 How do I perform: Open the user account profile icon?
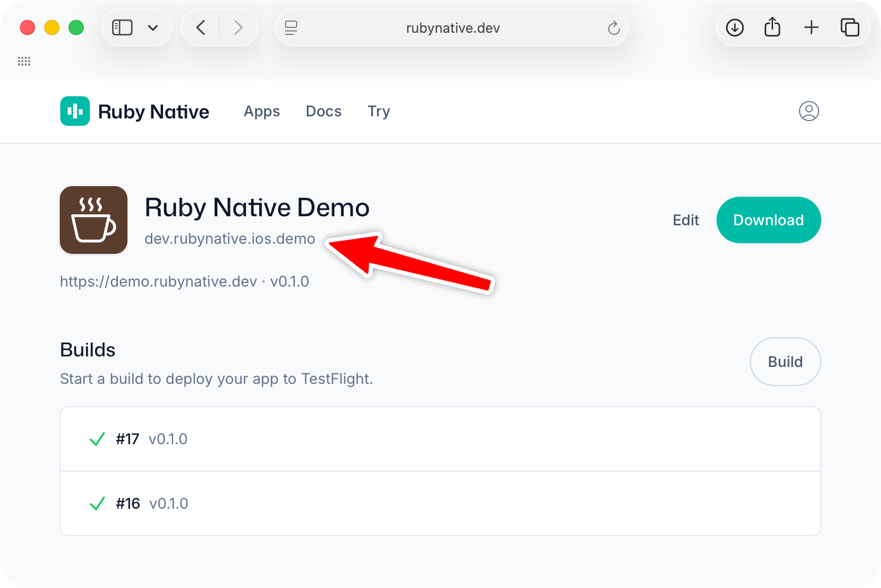pyautogui.click(x=809, y=111)
